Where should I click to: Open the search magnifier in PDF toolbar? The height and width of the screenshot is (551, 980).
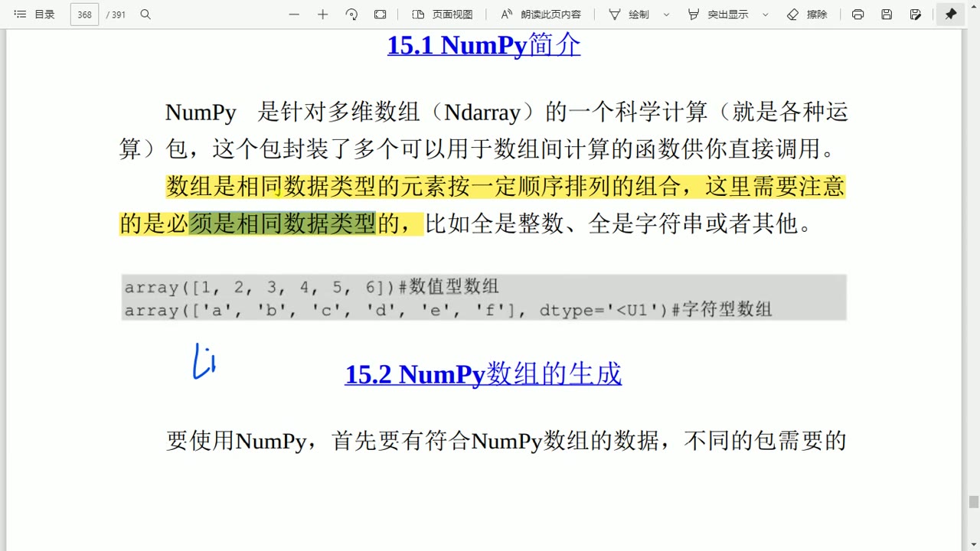tap(145, 15)
